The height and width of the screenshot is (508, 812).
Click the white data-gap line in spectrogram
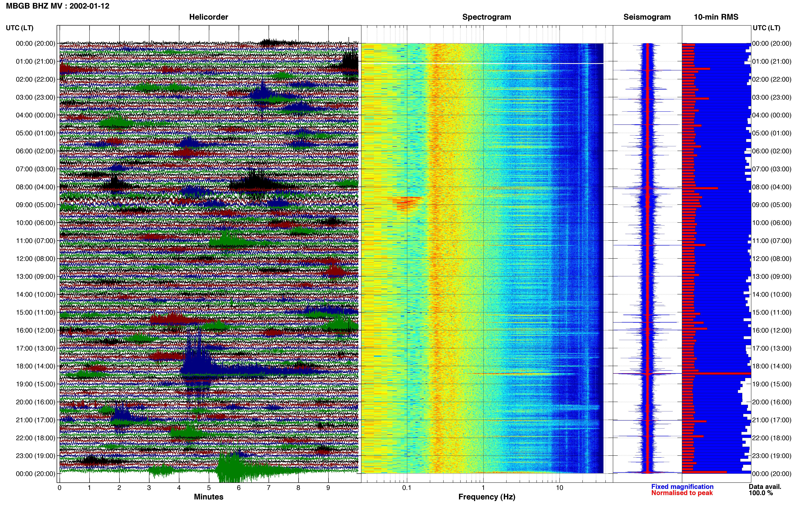click(x=482, y=63)
